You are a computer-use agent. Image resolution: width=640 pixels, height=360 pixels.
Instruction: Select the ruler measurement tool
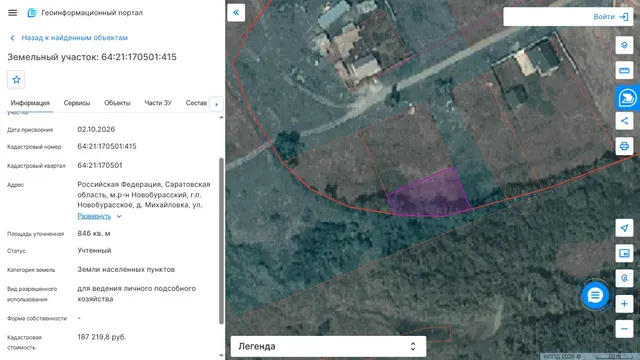coord(624,70)
